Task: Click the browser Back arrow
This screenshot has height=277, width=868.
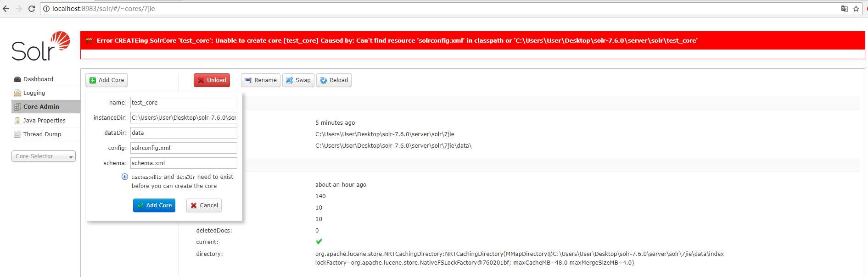Action: coord(6,9)
